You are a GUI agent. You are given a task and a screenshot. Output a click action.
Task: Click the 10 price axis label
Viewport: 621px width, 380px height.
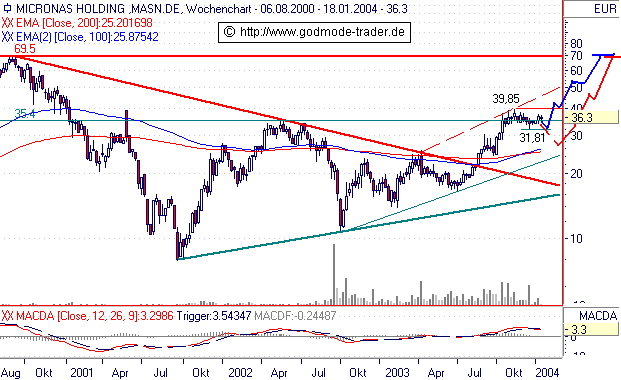point(576,239)
